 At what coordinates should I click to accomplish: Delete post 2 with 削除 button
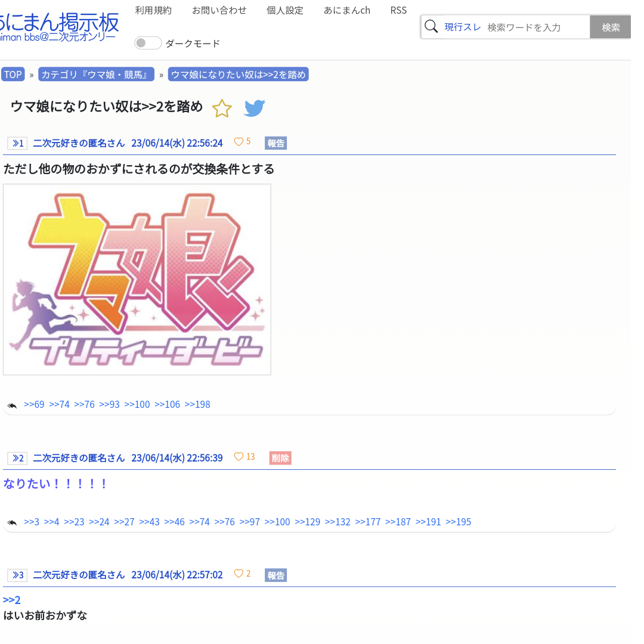(280, 458)
